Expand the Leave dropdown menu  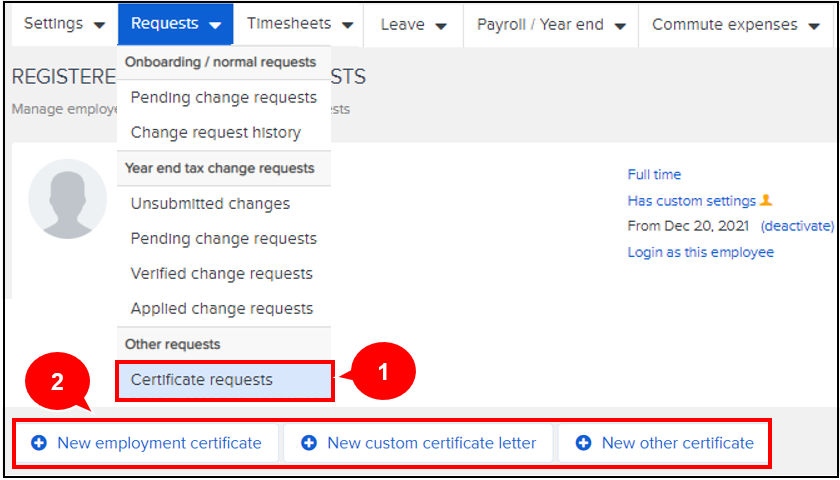tap(414, 24)
